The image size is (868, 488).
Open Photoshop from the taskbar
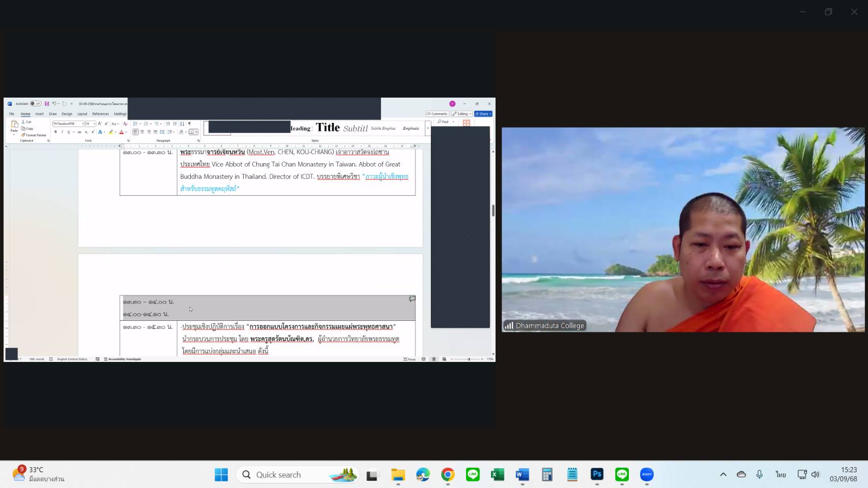[597, 475]
